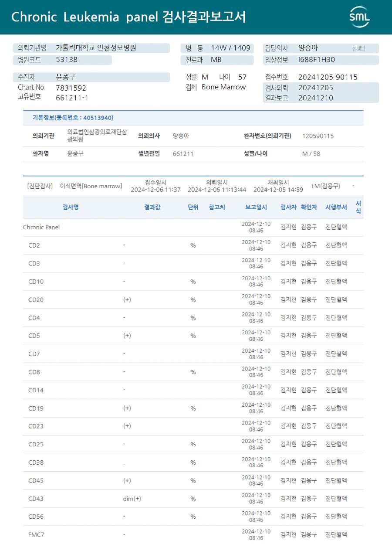Click the '참고치' column header

217,207
